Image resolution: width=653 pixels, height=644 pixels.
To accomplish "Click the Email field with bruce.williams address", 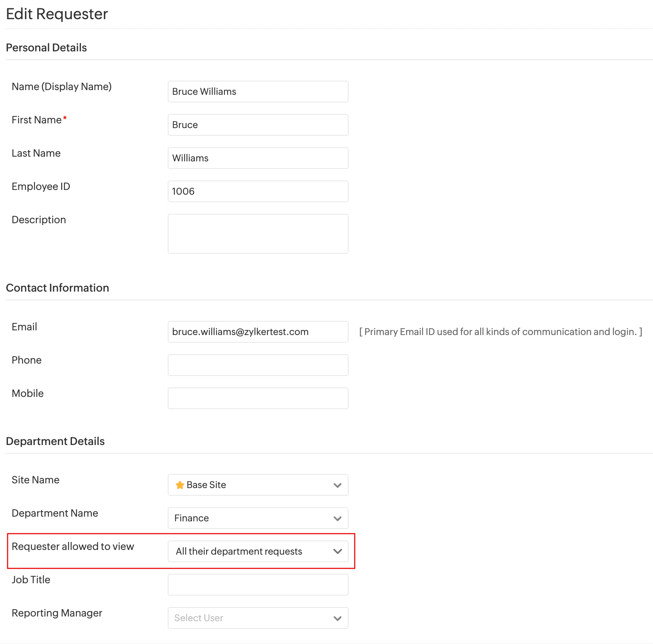I will click(x=257, y=332).
